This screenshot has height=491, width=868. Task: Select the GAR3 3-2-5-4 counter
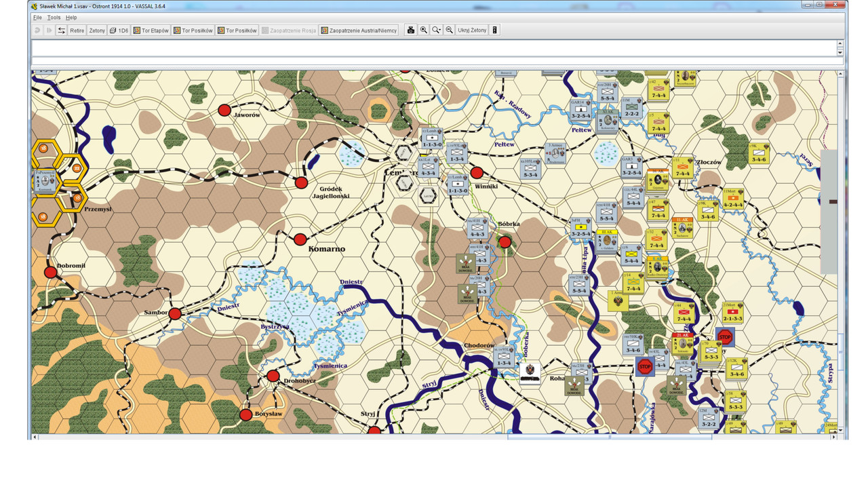tap(632, 168)
